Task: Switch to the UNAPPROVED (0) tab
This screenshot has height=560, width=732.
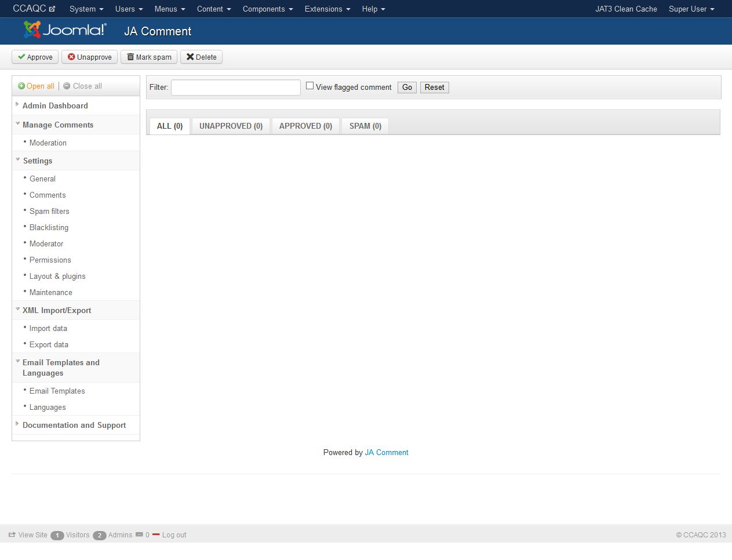Action: 231,126
